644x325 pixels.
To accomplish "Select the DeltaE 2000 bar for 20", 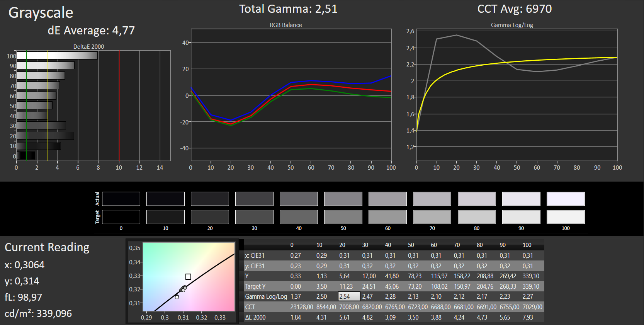I will [x=45, y=136].
